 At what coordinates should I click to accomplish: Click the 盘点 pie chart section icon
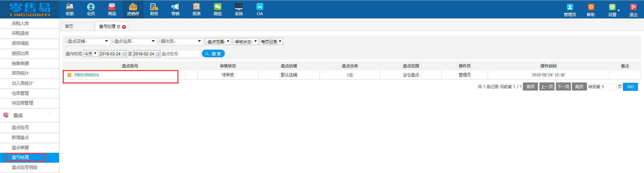[6, 115]
